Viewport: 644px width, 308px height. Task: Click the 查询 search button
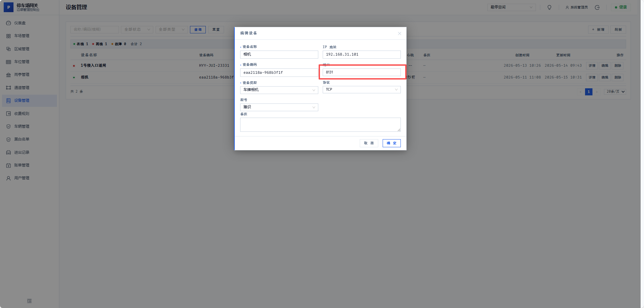[x=198, y=30]
